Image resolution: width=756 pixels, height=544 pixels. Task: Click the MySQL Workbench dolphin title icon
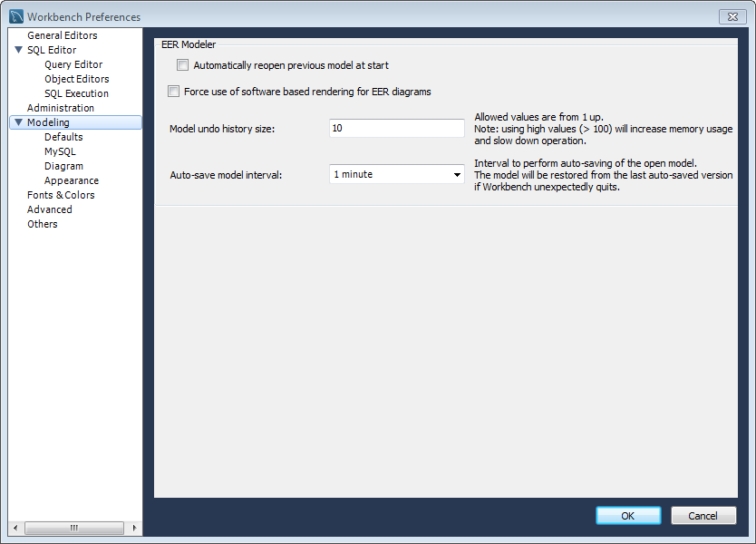click(16, 16)
